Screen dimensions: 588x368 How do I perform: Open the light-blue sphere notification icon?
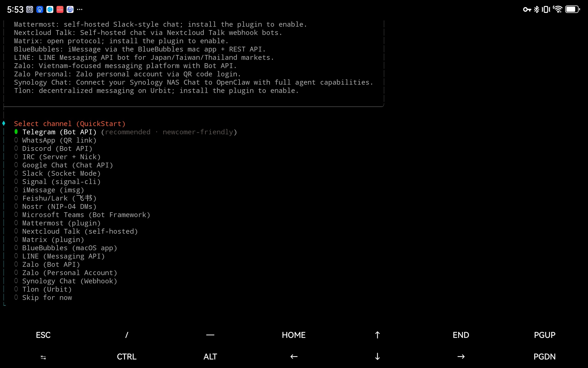50,9
